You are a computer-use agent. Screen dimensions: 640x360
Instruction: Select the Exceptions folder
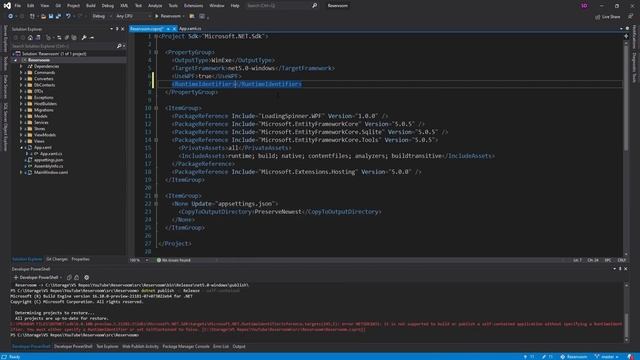(x=44, y=98)
